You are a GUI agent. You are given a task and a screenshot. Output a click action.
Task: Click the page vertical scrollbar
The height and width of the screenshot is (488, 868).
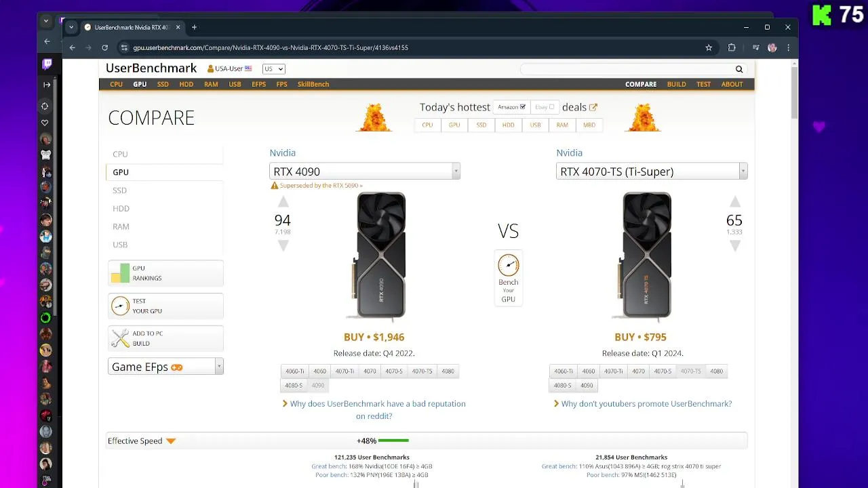click(794, 93)
